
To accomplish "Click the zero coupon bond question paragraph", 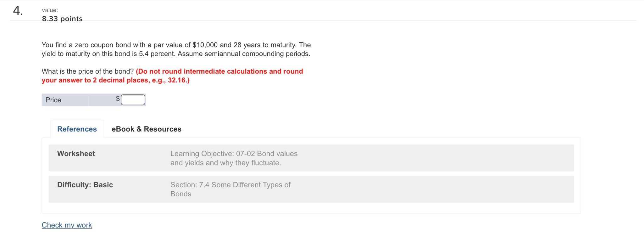I will (x=176, y=49).
